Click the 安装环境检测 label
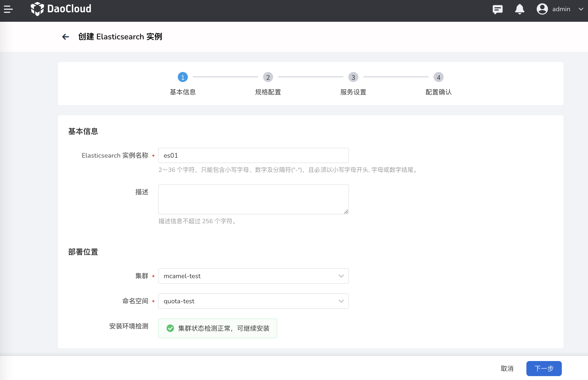 129,326
